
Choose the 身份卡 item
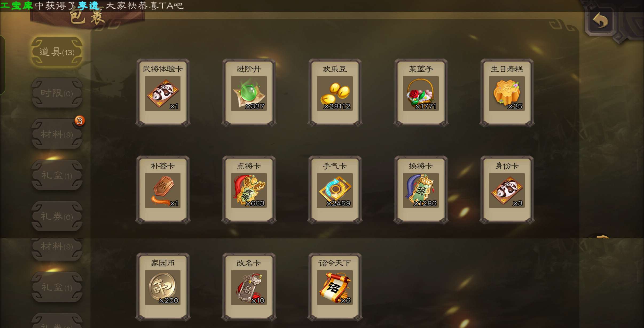(x=507, y=190)
